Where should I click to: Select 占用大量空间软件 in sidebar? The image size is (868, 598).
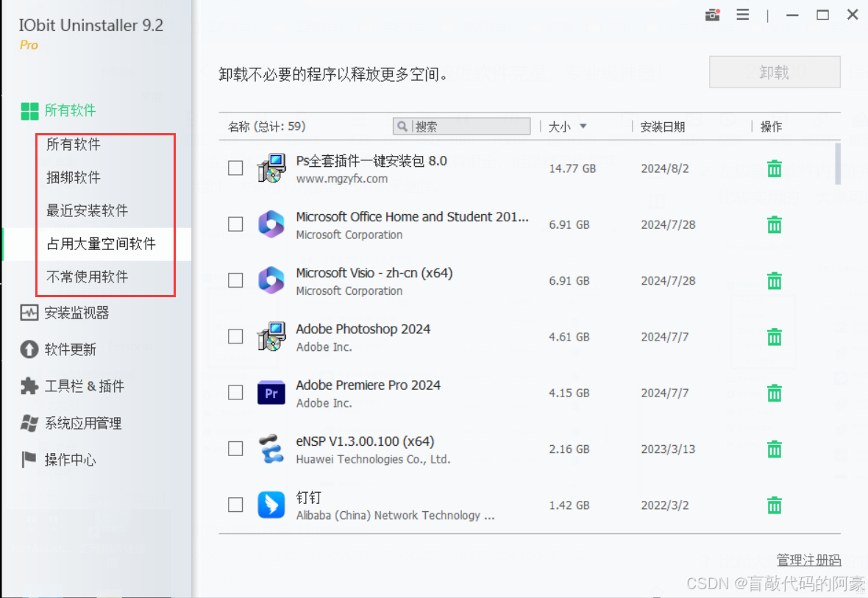point(101,244)
